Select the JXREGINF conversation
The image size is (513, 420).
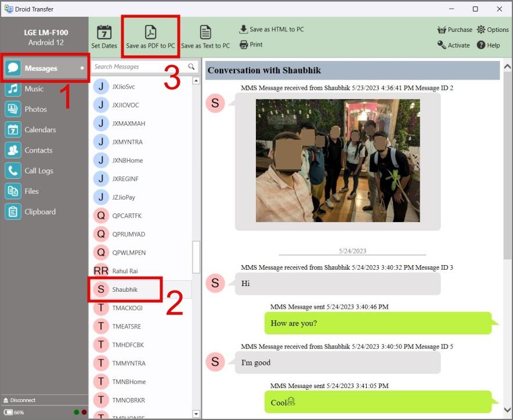click(x=140, y=179)
